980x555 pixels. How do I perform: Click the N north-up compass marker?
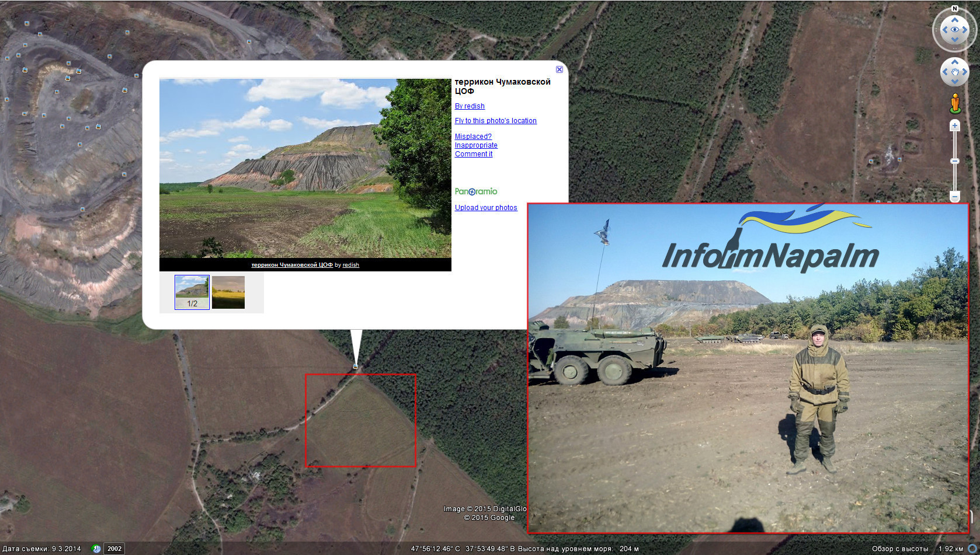point(955,8)
